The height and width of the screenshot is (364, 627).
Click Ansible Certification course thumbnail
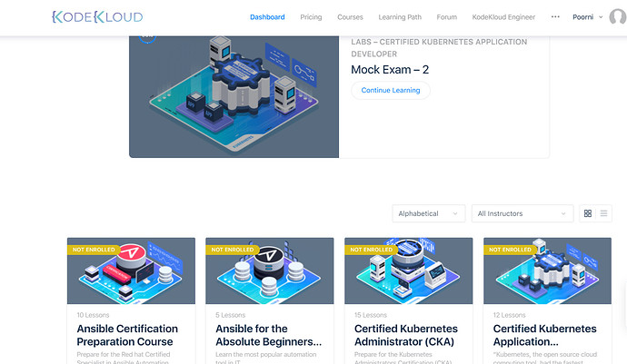click(131, 271)
